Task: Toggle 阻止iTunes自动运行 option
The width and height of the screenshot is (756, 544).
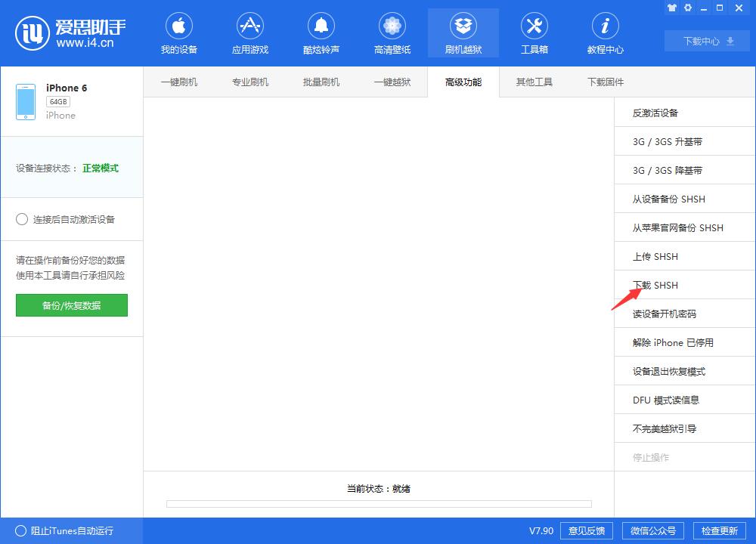Action: [x=21, y=530]
